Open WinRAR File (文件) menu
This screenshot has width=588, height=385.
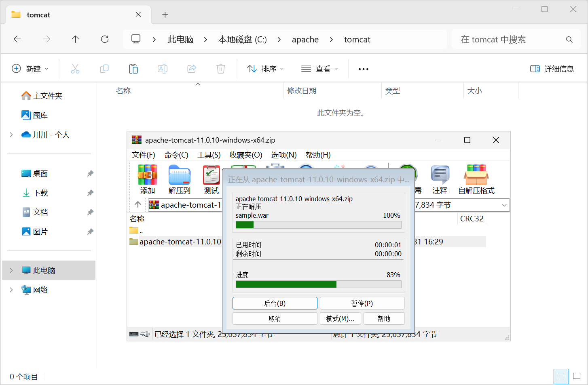tap(143, 155)
